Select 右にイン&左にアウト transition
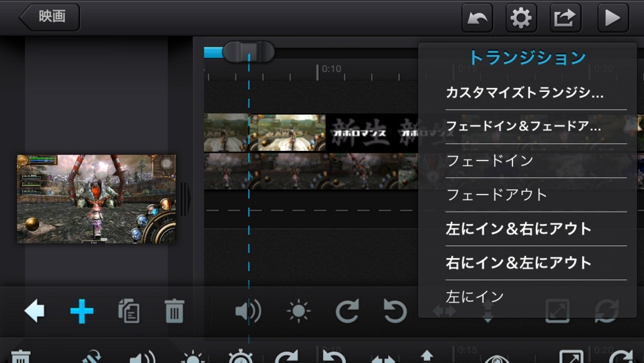This screenshot has width=644, height=363. 519,263
